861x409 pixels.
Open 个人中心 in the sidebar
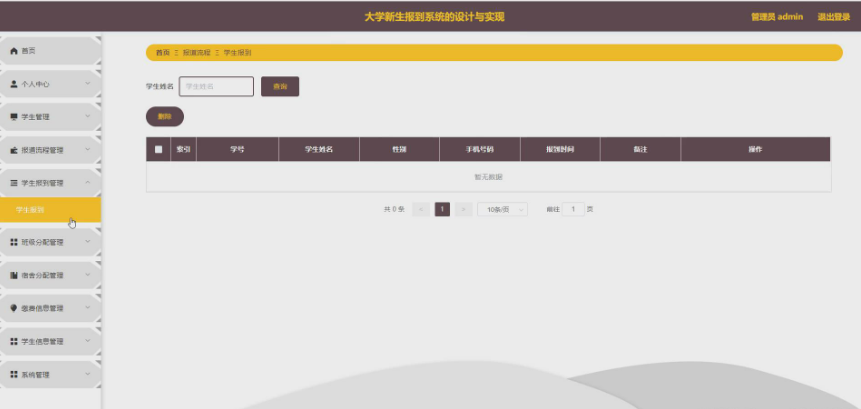[51, 84]
